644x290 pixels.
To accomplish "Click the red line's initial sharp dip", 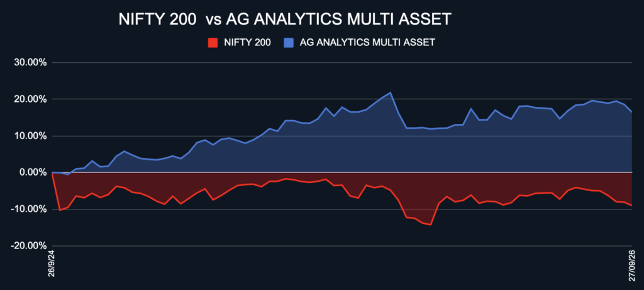I will [x=60, y=210].
